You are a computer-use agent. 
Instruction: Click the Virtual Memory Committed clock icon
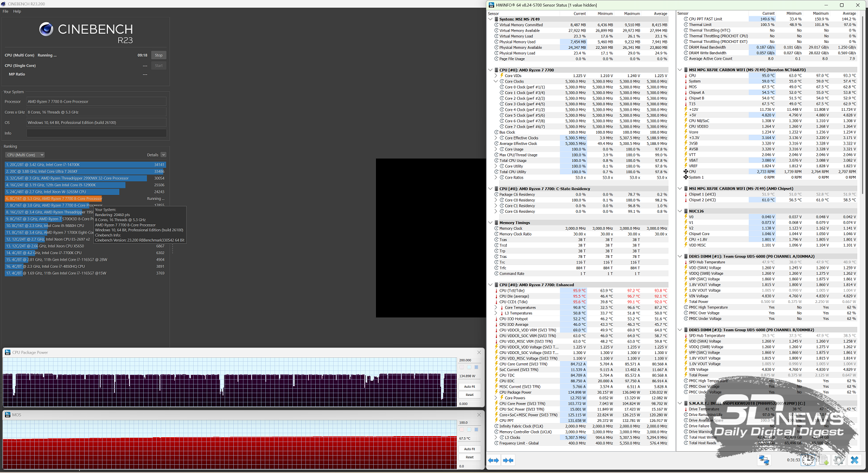tap(496, 24)
